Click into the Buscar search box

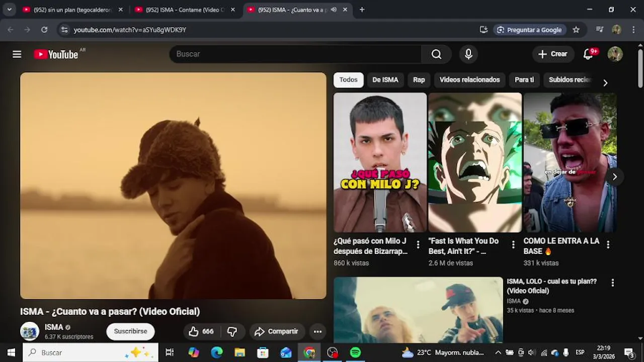[x=295, y=54]
